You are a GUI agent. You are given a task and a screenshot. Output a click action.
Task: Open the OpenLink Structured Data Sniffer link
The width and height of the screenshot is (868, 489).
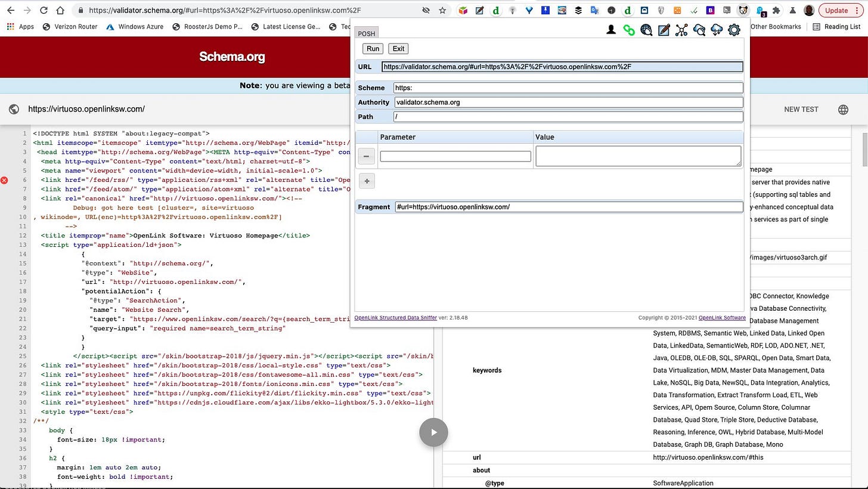coord(395,318)
